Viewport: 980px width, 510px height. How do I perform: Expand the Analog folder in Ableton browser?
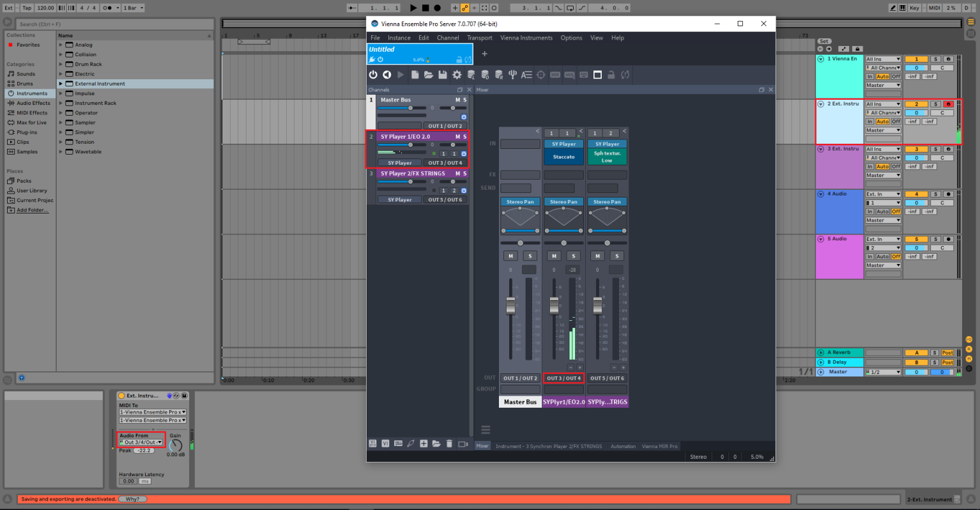pos(61,45)
